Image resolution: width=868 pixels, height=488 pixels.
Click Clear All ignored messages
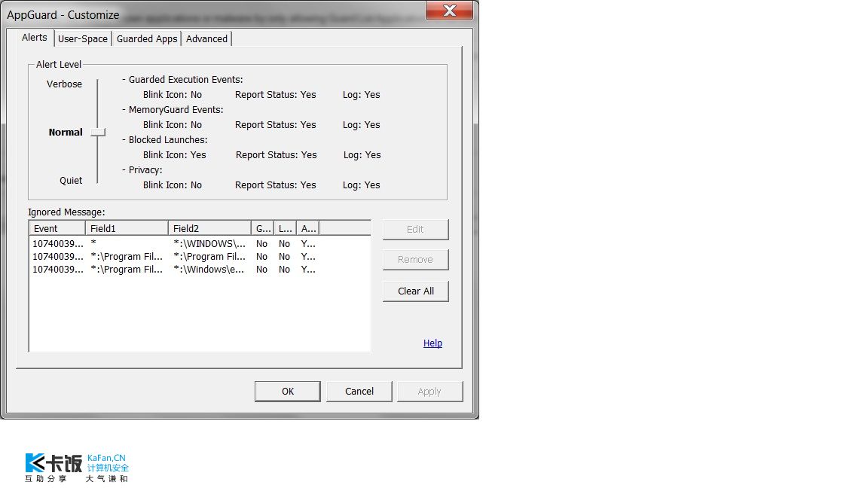click(x=415, y=291)
